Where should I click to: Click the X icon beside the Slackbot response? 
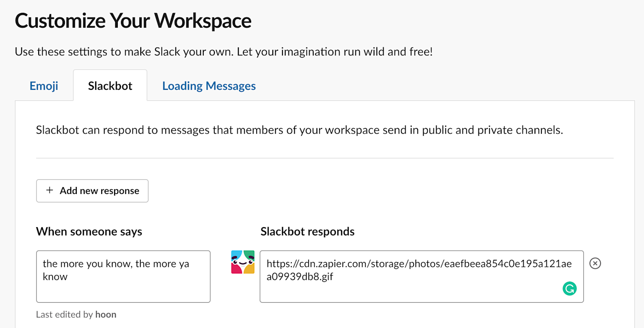[x=595, y=263]
